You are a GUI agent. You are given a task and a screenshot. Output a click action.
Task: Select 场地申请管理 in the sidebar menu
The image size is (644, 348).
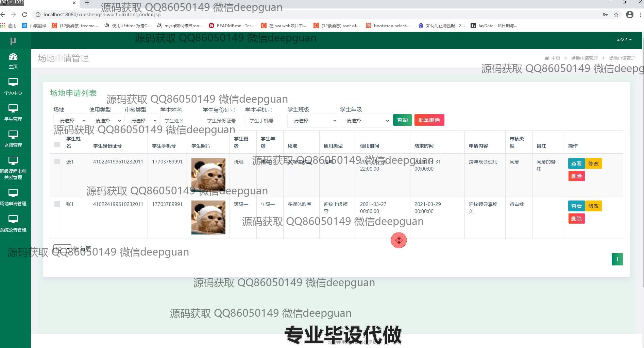tap(13, 197)
